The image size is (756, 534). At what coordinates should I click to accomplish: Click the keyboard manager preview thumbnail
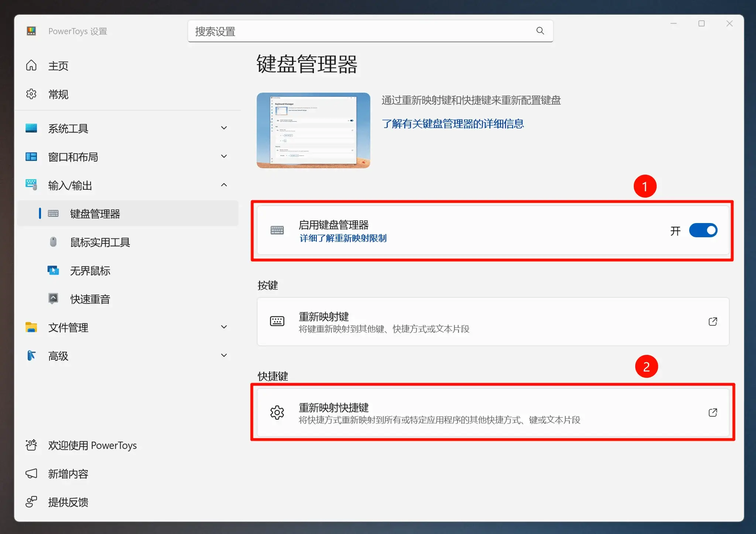click(x=313, y=130)
